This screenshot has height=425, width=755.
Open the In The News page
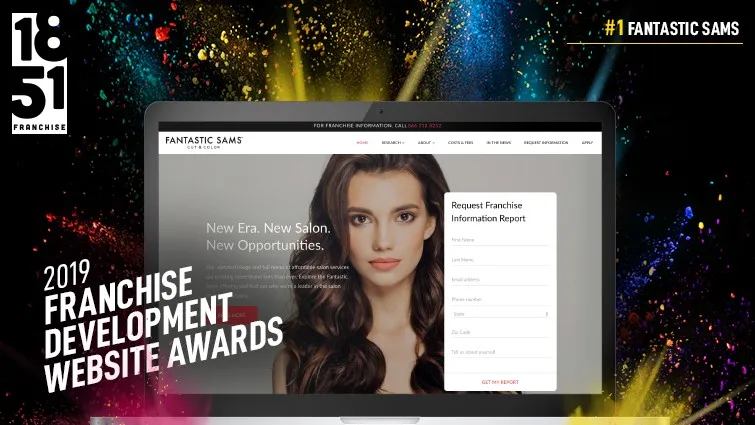498,143
